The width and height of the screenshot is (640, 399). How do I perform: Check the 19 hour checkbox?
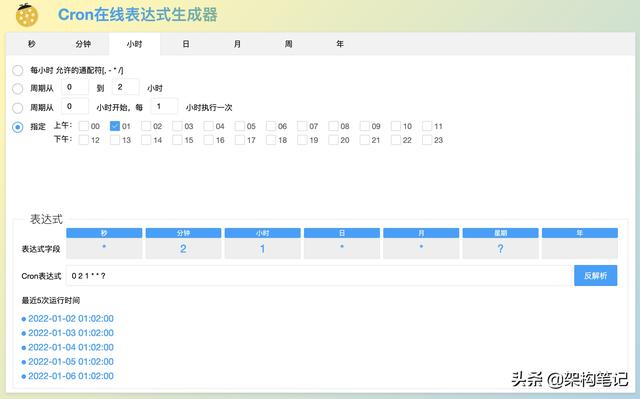[302, 140]
